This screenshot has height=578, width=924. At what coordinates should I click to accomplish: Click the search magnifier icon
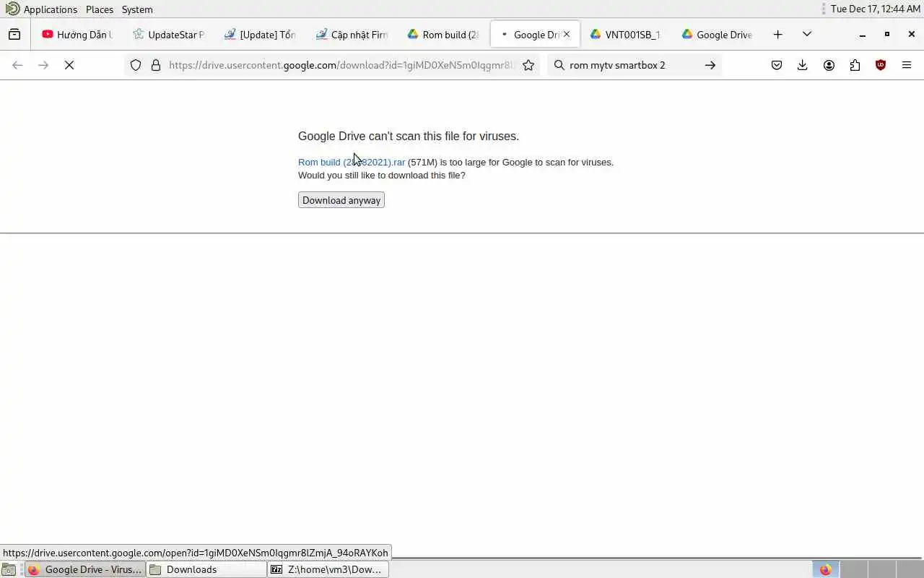click(x=559, y=65)
